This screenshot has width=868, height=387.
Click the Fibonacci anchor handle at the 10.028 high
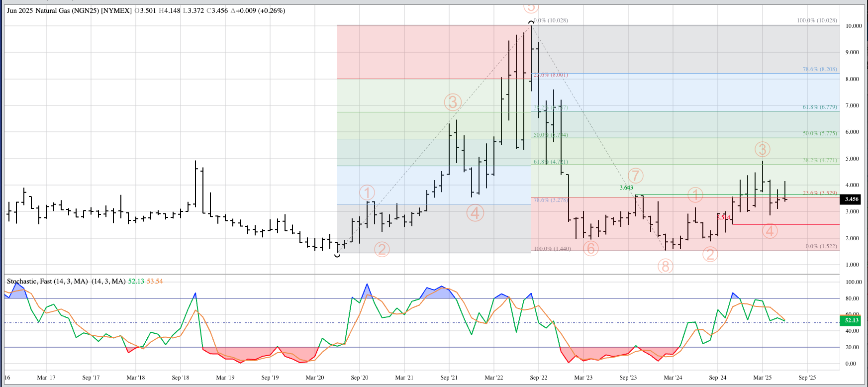pos(531,23)
